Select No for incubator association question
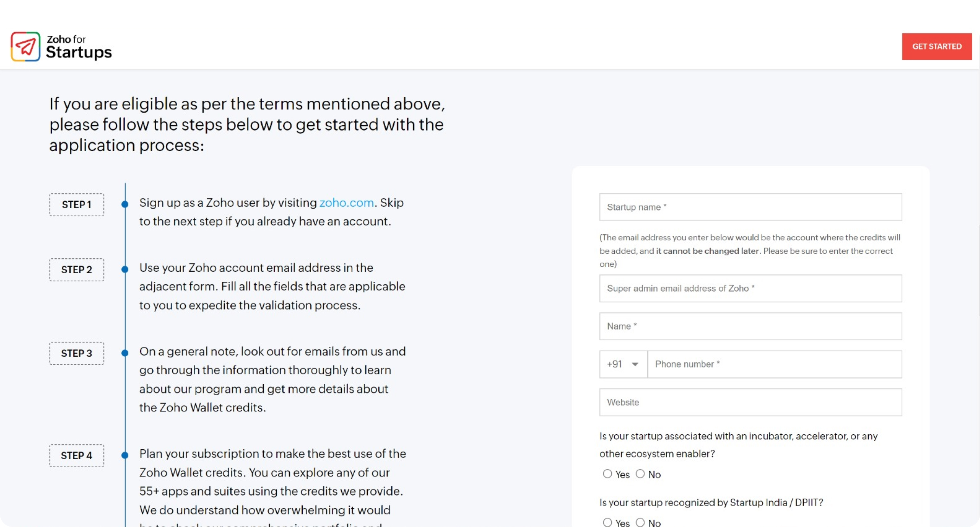 (640, 474)
